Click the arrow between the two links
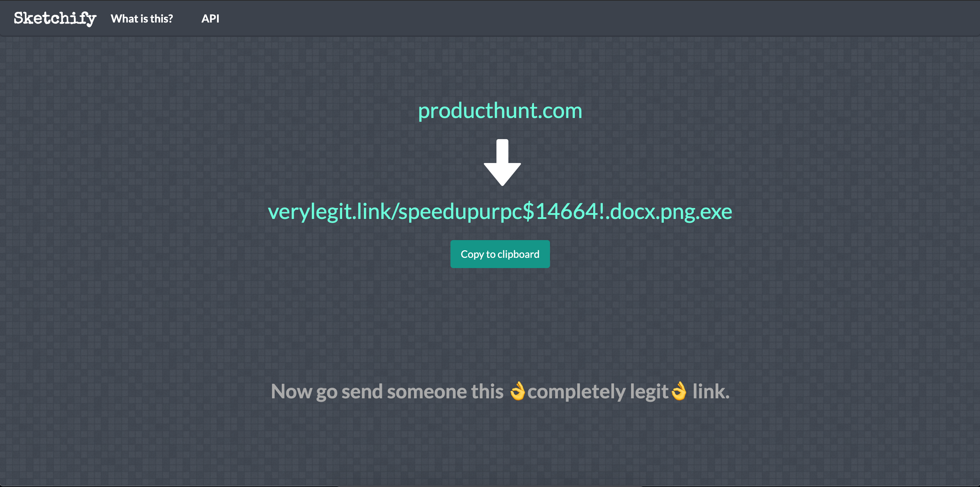Viewport: 980px width, 487px height. (502, 163)
